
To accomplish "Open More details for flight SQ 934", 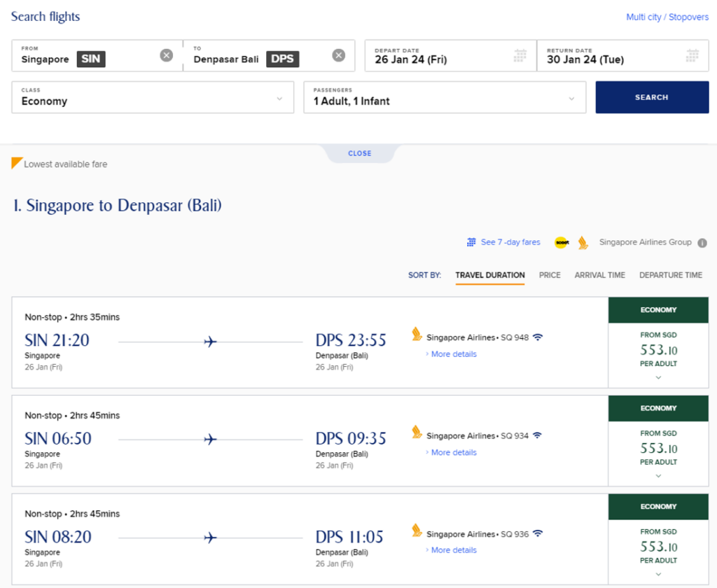I will coord(452,452).
